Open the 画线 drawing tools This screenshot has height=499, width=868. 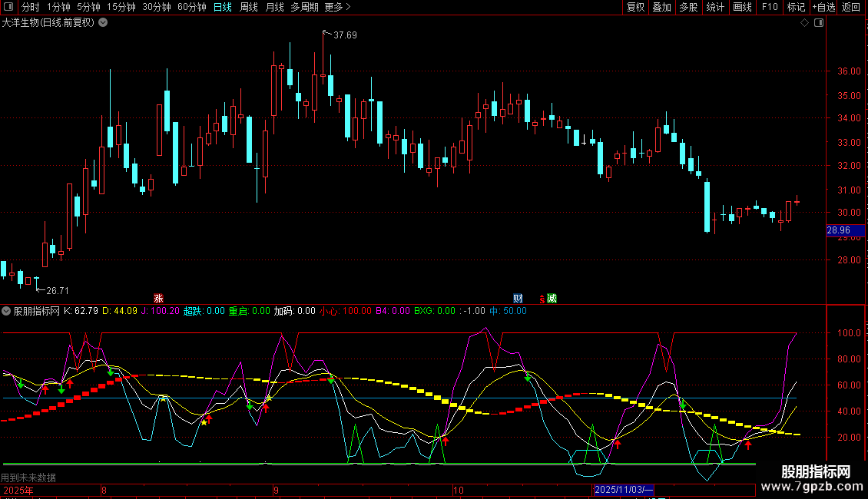(x=742, y=8)
